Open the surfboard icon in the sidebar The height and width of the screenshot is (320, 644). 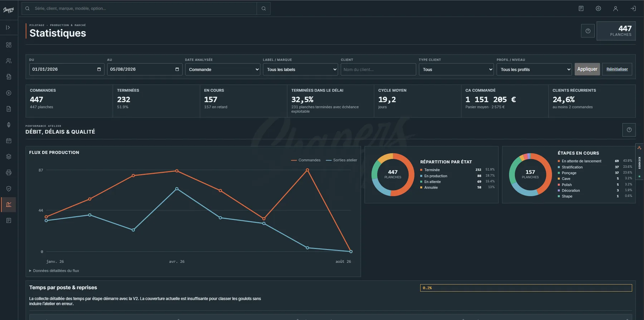coord(9,125)
